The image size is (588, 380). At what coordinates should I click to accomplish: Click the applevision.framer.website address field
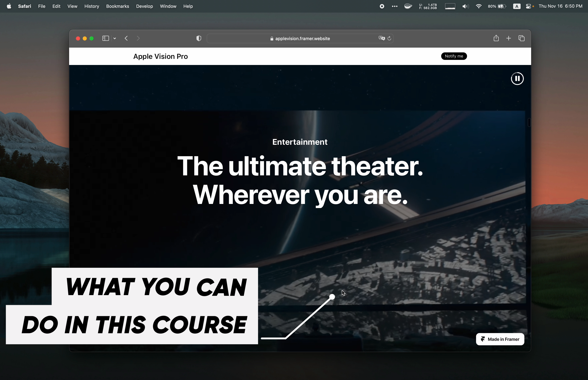coord(300,38)
